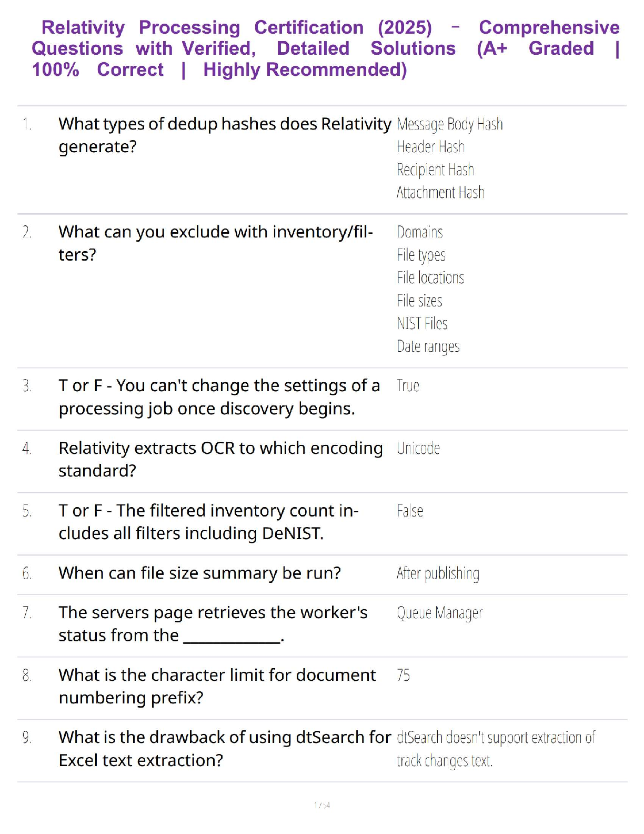Image resolution: width=644 pixels, height=834 pixels.
Task: Select the 'Domains' answer entry
Action: [x=420, y=232]
